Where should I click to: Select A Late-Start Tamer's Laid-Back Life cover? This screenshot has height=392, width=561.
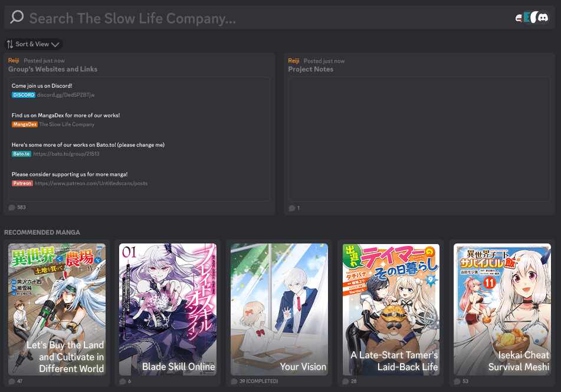pos(391,309)
